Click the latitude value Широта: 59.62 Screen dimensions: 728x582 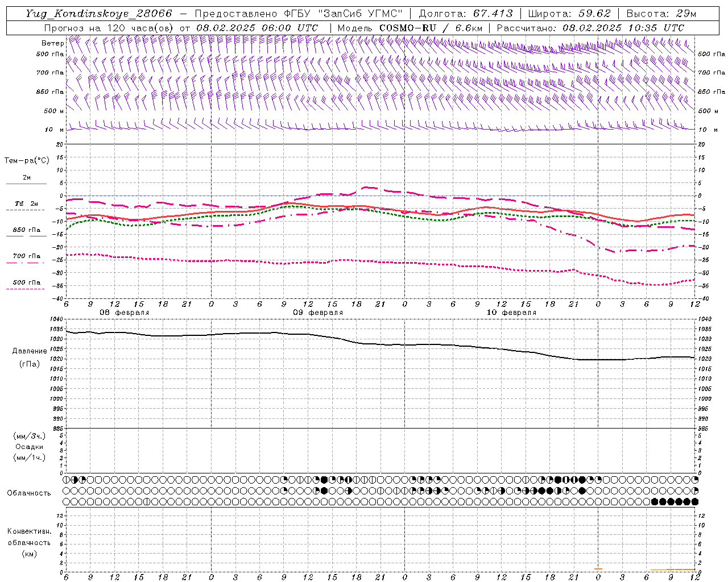click(x=569, y=14)
